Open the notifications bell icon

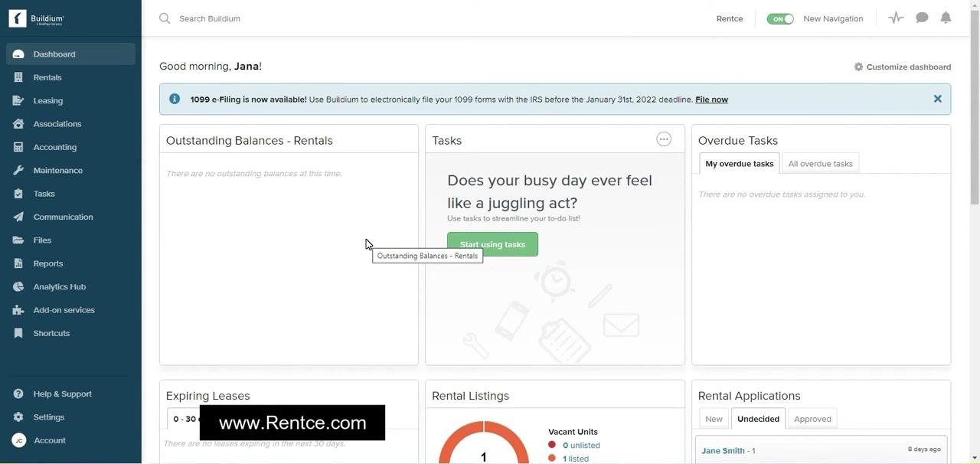coord(946,18)
